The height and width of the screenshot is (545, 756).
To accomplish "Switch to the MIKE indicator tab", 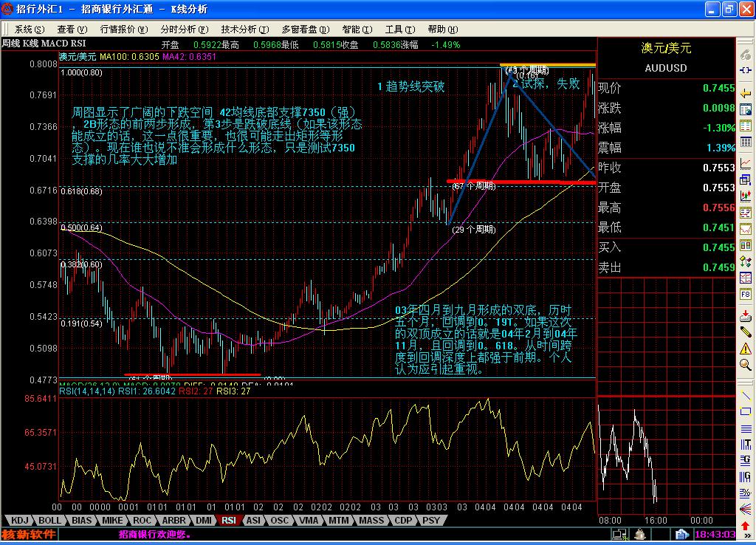I will point(112,521).
